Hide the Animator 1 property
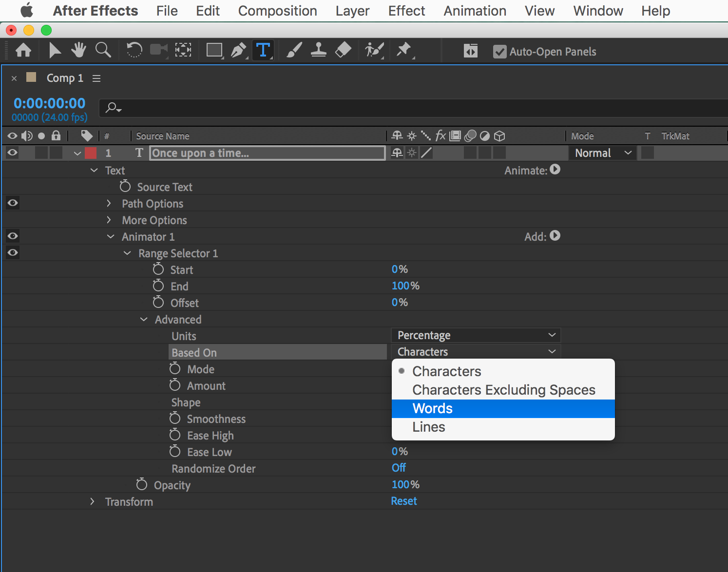The image size is (728, 572). tap(12, 236)
